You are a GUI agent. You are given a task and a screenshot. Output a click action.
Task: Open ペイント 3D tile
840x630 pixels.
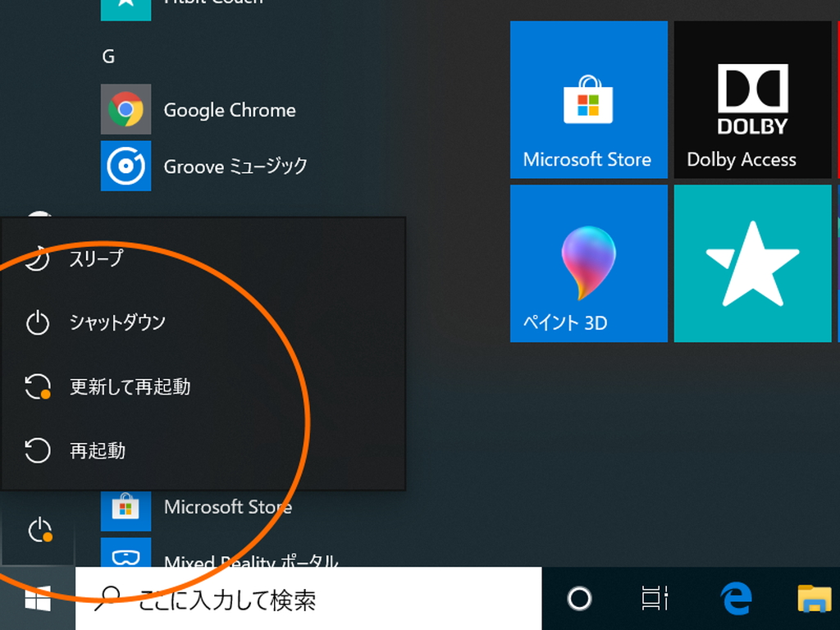(x=588, y=262)
